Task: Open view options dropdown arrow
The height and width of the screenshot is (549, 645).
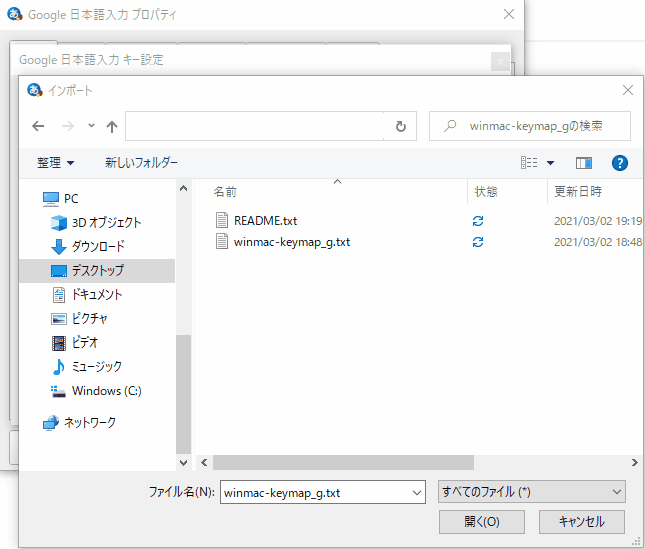Action: pos(550,163)
